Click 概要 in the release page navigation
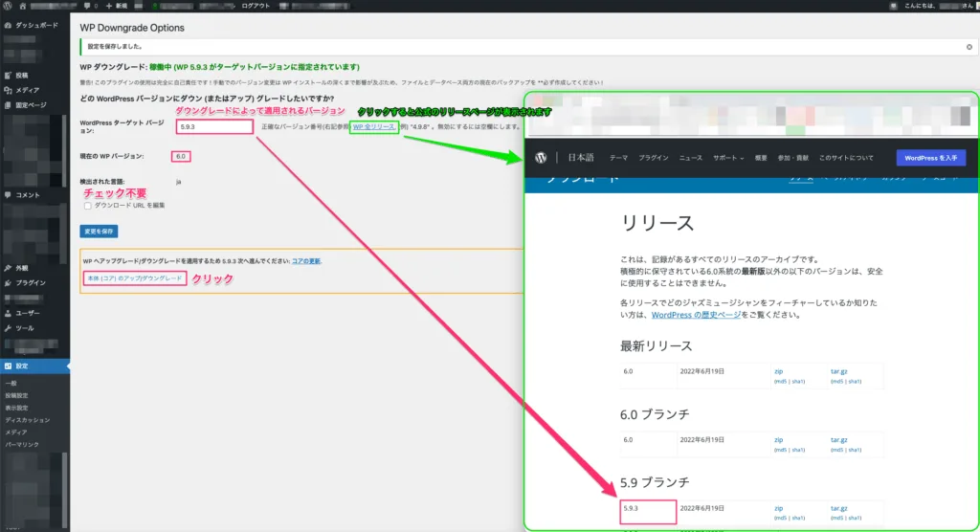This screenshot has width=980, height=532. click(761, 158)
